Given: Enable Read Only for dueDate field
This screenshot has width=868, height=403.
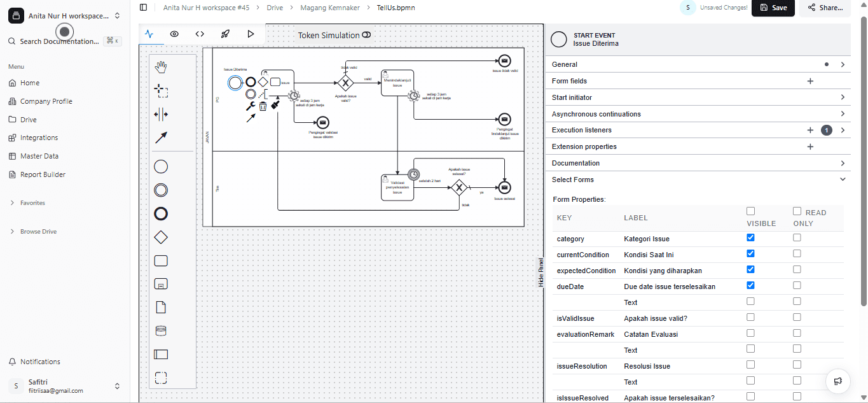Looking at the screenshot, I should click(x=797, y=285).
